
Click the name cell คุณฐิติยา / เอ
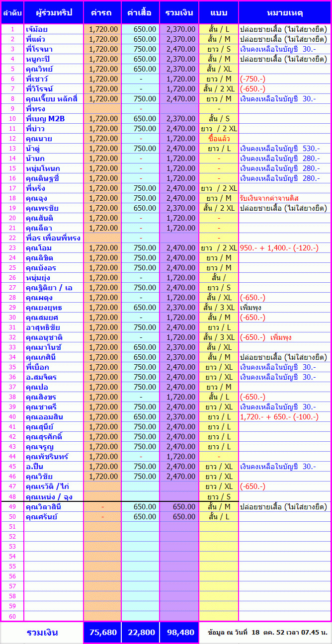coord(54,287)
